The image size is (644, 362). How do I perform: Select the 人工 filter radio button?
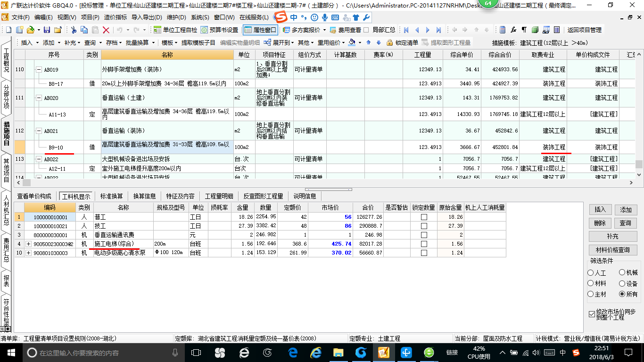pyautogui.click(x=591, y=273)
